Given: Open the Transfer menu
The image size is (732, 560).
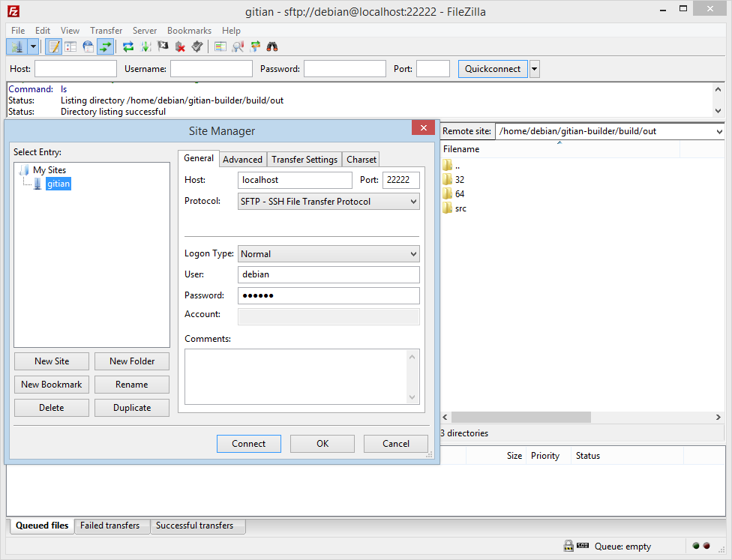Looking at the screenshot, I should (106, 30).
